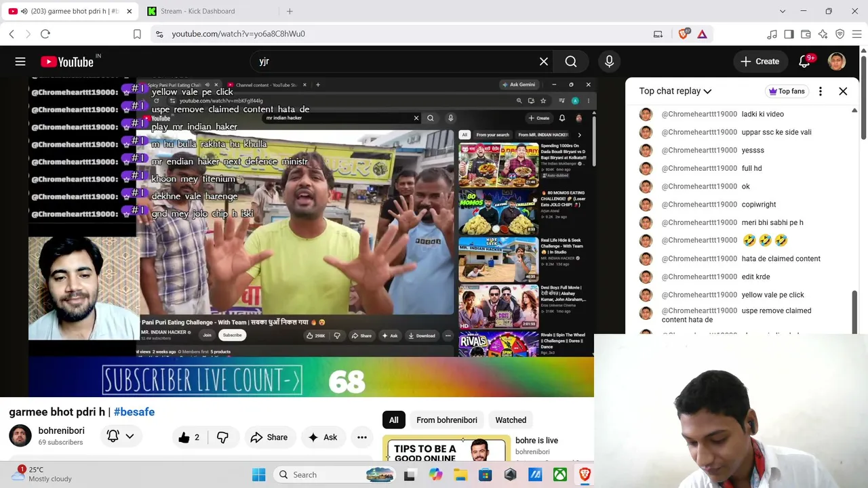The image size is (868, 488).
Task: Open a new browser tab
Action: 290,11
